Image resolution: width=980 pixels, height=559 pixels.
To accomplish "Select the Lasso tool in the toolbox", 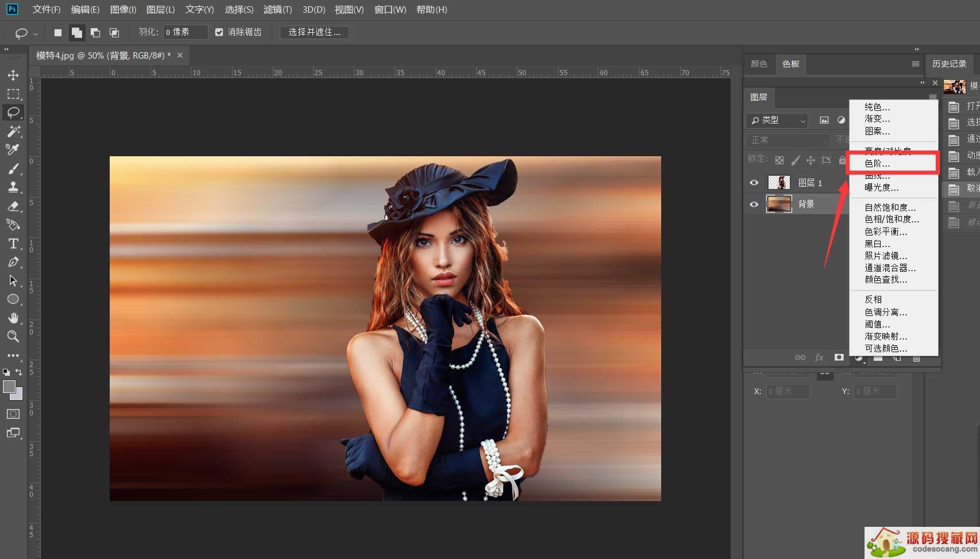I will (13, 113).
